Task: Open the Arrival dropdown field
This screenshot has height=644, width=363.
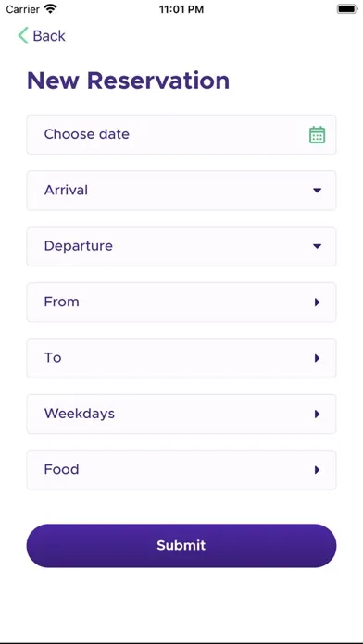Action: (181, 191)
